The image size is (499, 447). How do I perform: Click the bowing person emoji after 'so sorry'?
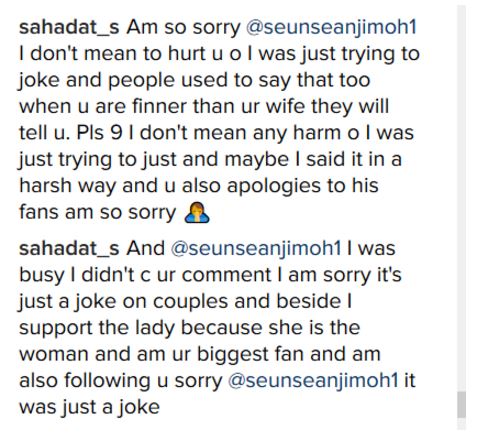pyautogui.click(x=197, y=212)
